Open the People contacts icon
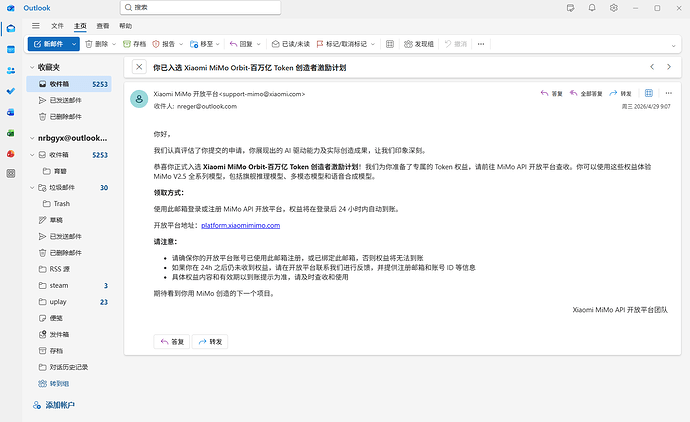This screenshot has width=690, height=422. [11, 70]
